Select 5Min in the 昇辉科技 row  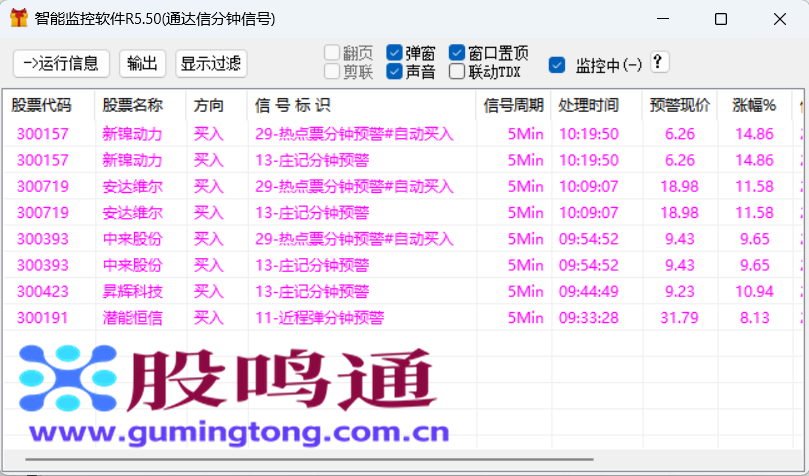[x=525, y=291]
